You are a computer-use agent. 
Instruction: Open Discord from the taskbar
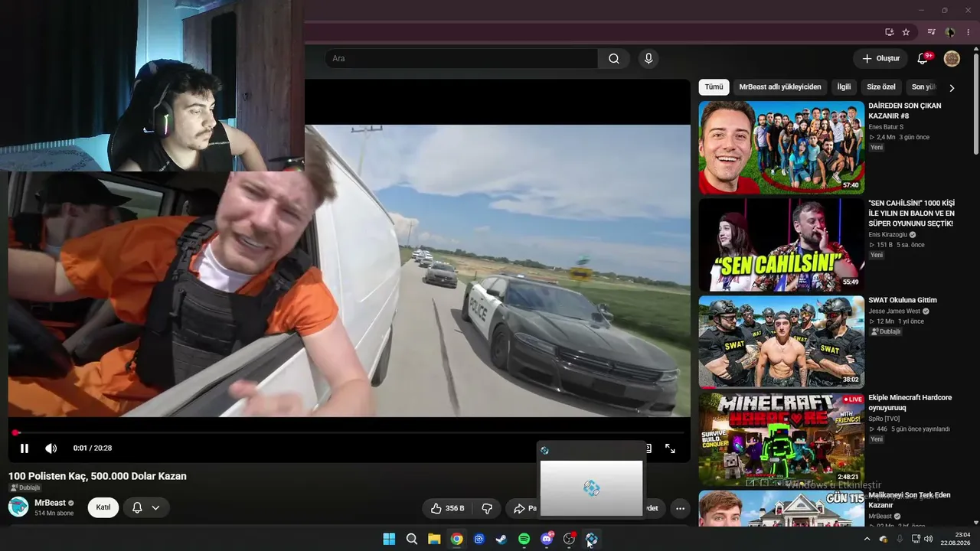coord(547,539)
